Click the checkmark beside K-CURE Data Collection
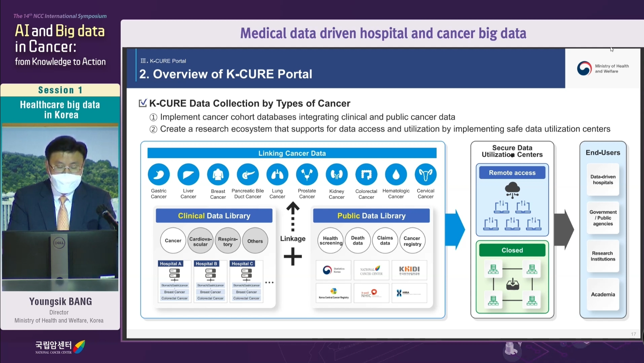644x363 pixels. click(x=143, y=103)
